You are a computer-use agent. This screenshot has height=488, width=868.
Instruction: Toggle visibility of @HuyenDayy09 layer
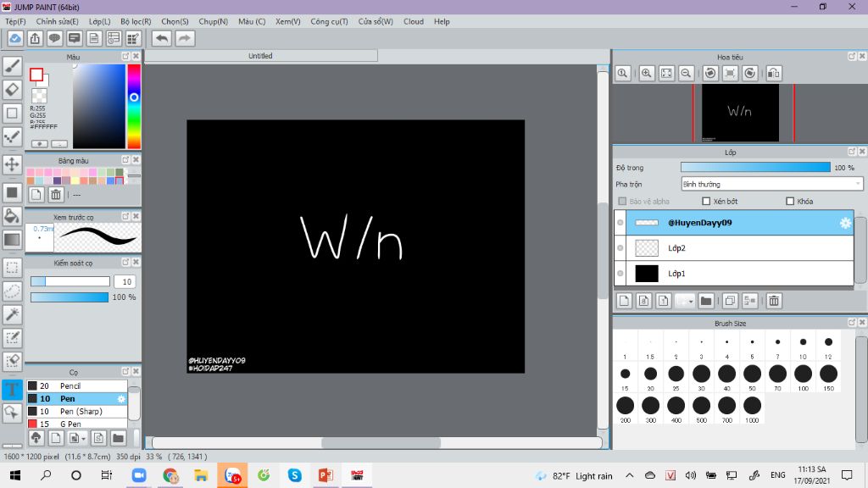coord(620,223)
